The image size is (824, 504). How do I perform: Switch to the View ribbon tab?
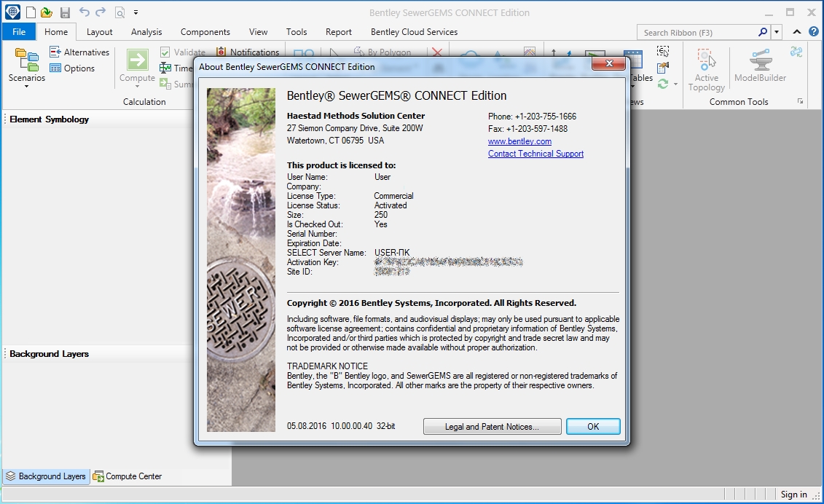(x=258, y=31)
